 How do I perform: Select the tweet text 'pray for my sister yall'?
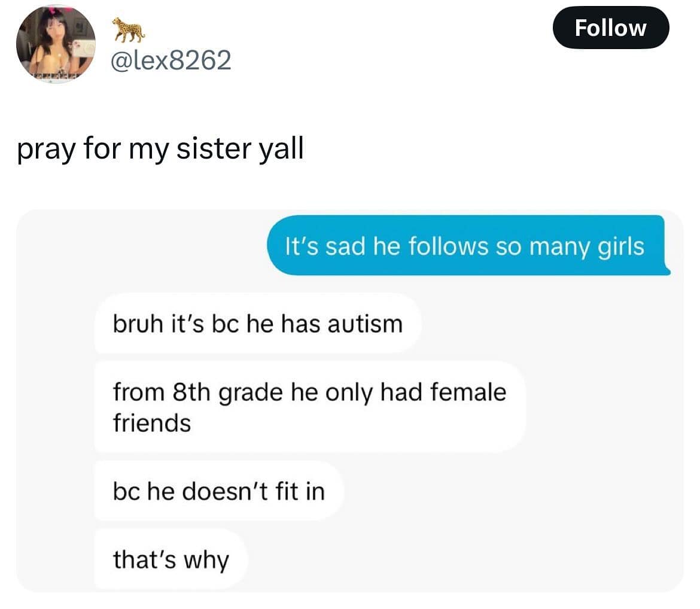(161, 149)
